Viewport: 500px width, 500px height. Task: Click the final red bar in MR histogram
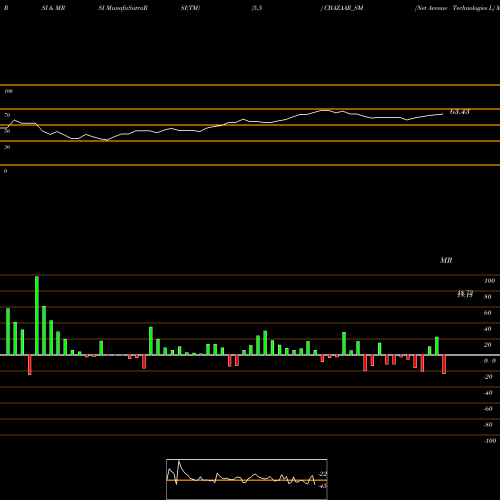pyautogui.click(x=444, y=364)
